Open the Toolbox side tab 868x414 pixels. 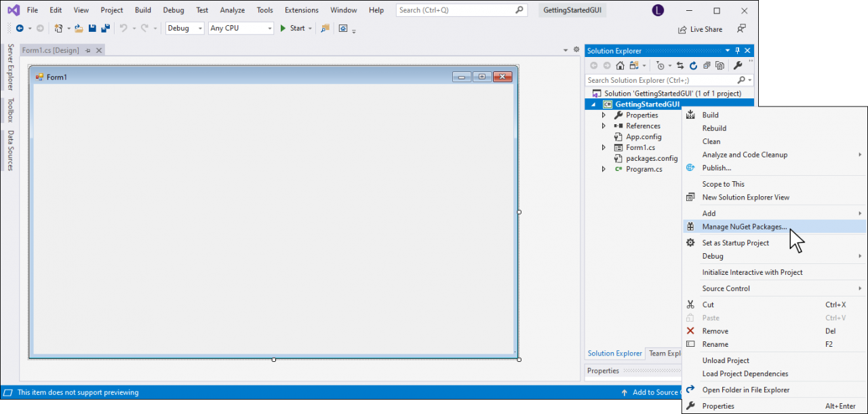pos(10,110)
